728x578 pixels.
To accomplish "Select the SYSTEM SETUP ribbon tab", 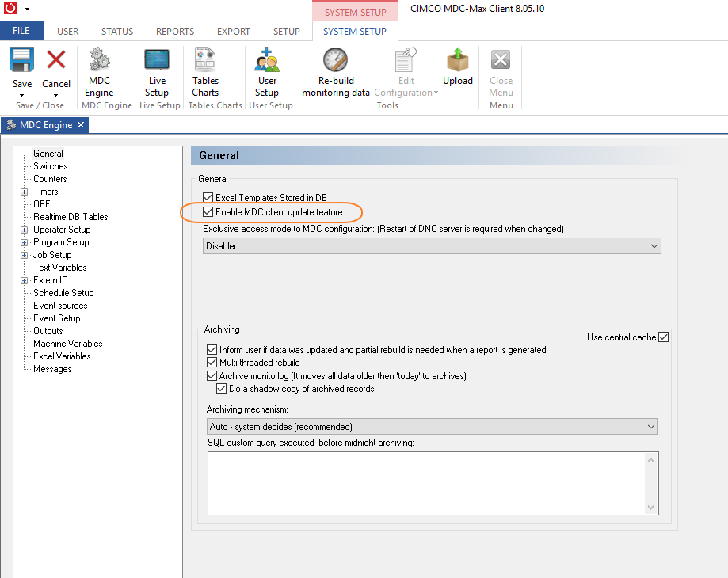I will coord(355,31).
